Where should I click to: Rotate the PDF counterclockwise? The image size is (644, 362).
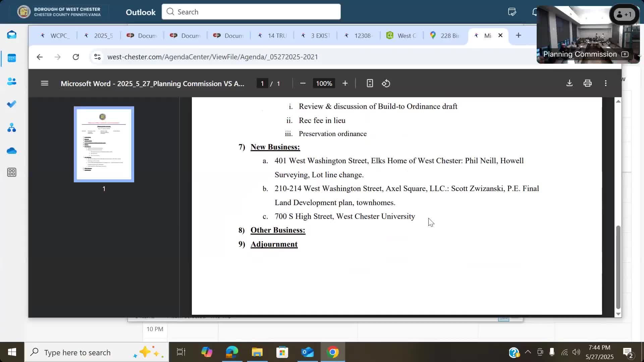coord(386,83)
